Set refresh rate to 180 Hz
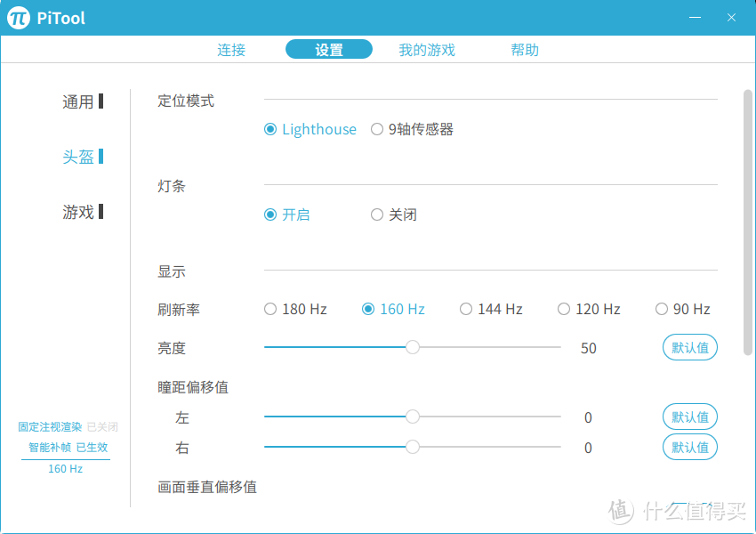 click(x=270, y=310)
